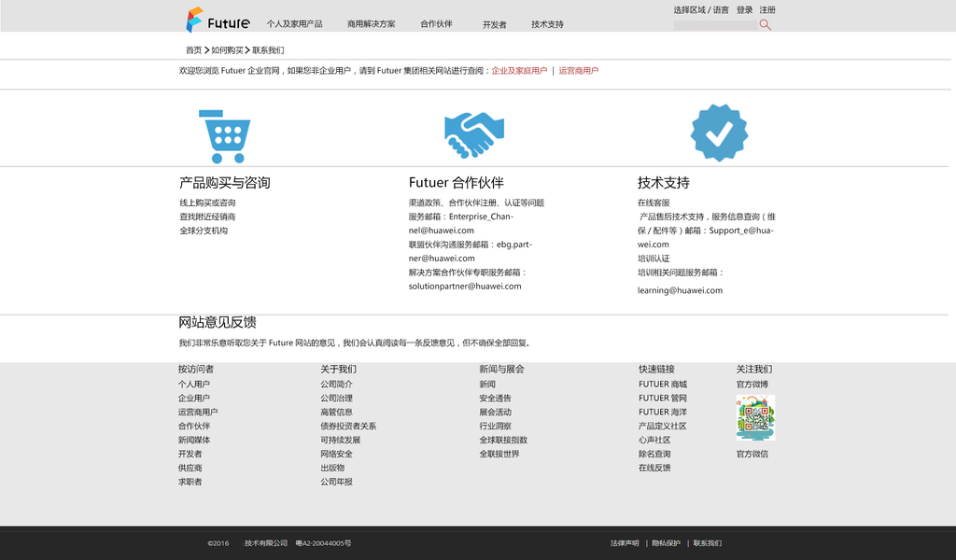Open 选择区域 / 语言 selector
This screenshot has height=560, width=956.
click(701, 9)
